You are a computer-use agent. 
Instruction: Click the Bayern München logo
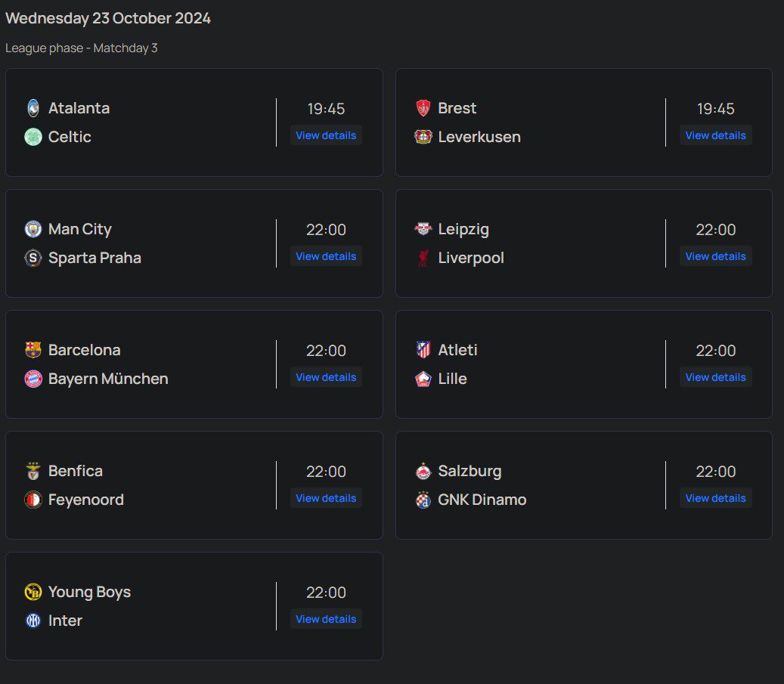(33, 379)
